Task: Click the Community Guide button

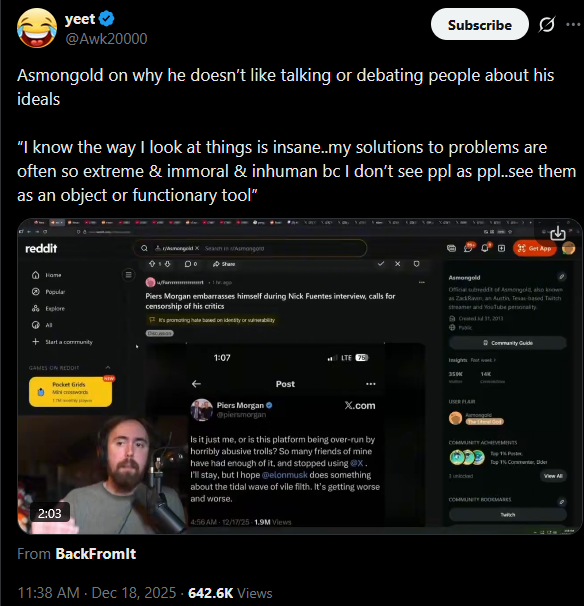Action: coord(508,343)
